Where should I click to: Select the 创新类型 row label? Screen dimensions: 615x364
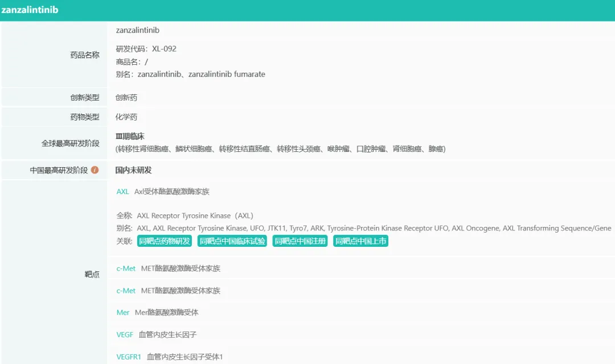[x=85, y=98]
